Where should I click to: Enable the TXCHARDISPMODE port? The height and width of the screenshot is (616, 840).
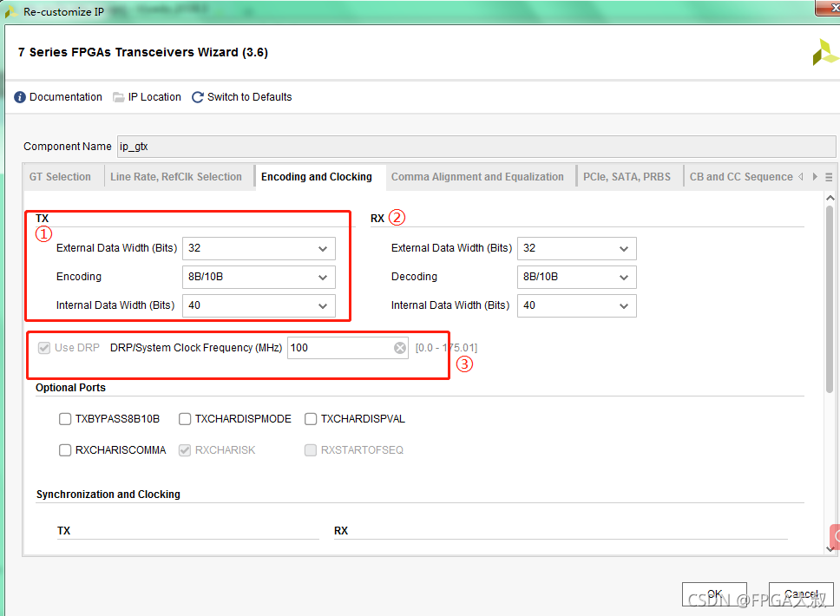pyautogui.click(x=185, y=419)
